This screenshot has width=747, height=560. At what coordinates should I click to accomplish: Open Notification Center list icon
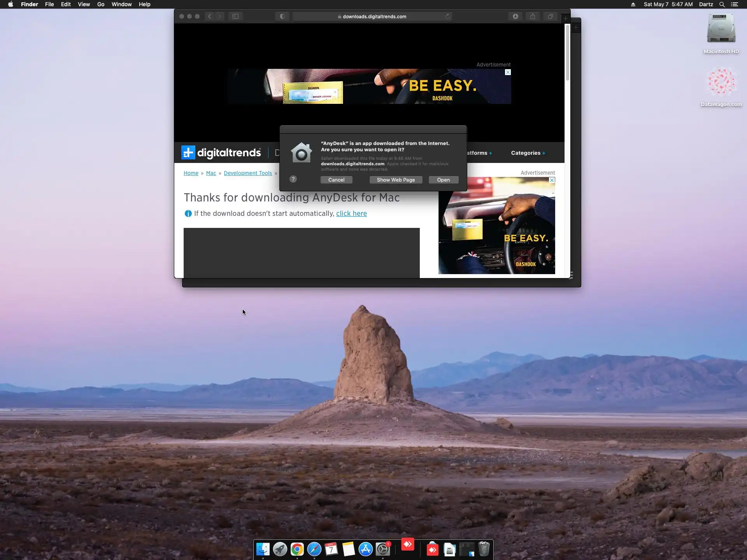735,4
